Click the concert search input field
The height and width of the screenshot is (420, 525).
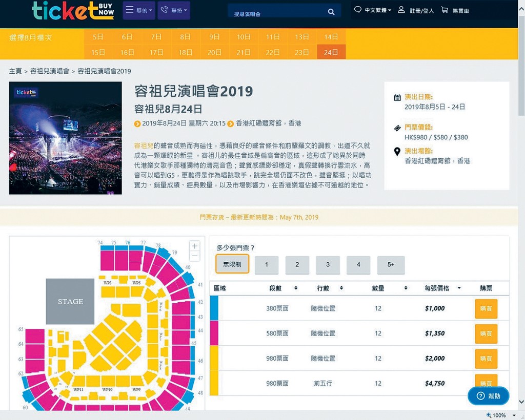click(x=277, y=12)
